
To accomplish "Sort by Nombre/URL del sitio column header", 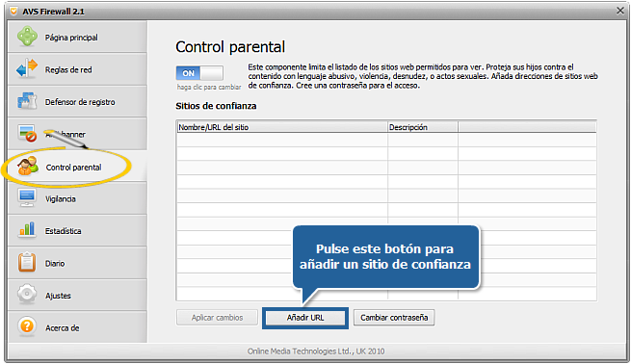I will 282,127.
